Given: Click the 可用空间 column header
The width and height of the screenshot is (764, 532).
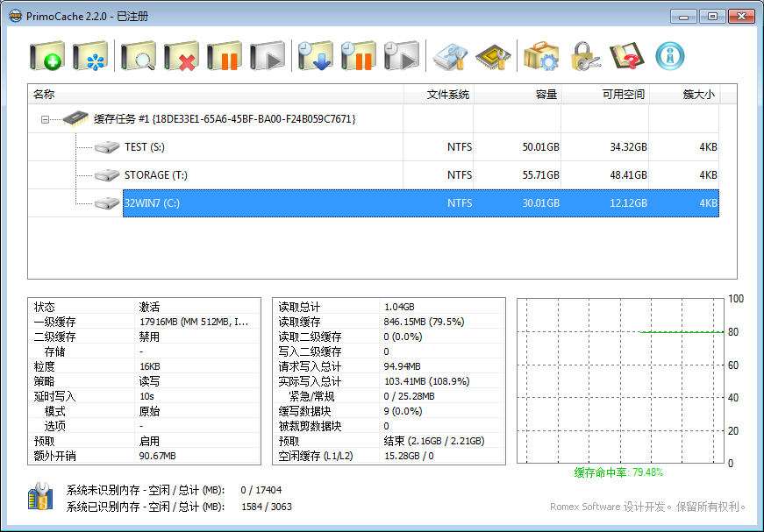Looking at the screenshot, I should point(605,94).
